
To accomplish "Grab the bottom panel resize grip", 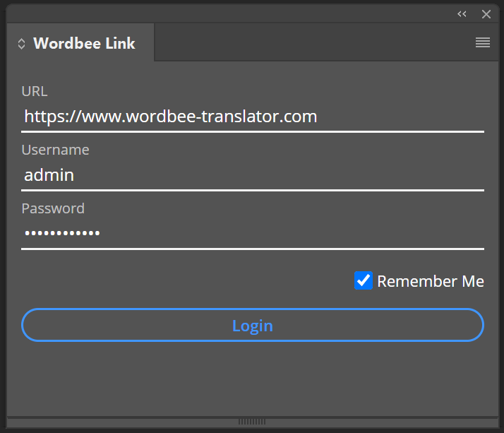I will (x=252, y=422).
